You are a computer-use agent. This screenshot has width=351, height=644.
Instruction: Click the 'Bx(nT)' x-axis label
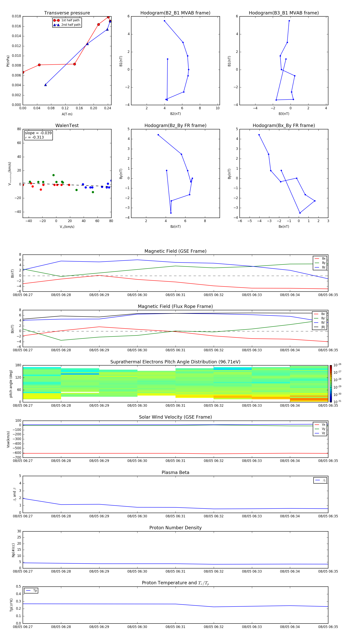pyautogui.click(x=284, y=227)
